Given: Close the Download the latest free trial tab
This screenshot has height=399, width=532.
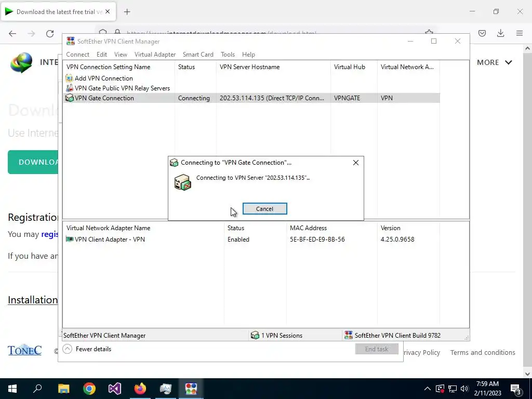Looking at the screenshot, I should coord(108,11).
